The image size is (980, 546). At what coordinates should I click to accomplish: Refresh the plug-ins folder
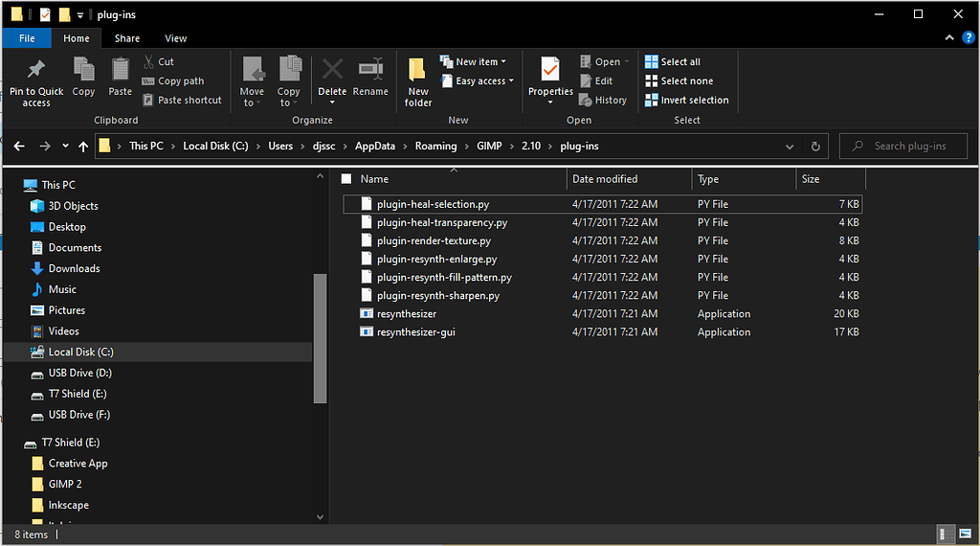click(815, 147)
